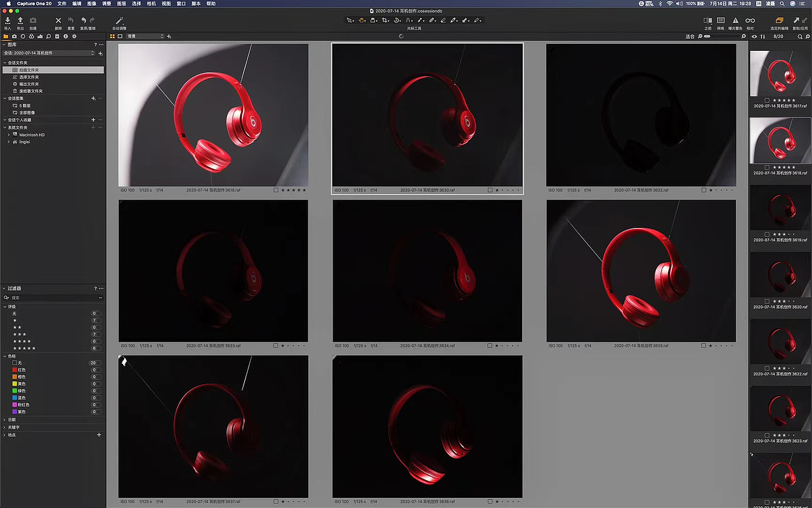Open the Metadata info tool tab
Image resolution: width=812 pixels, height=508 pixels.
(65, 36)
